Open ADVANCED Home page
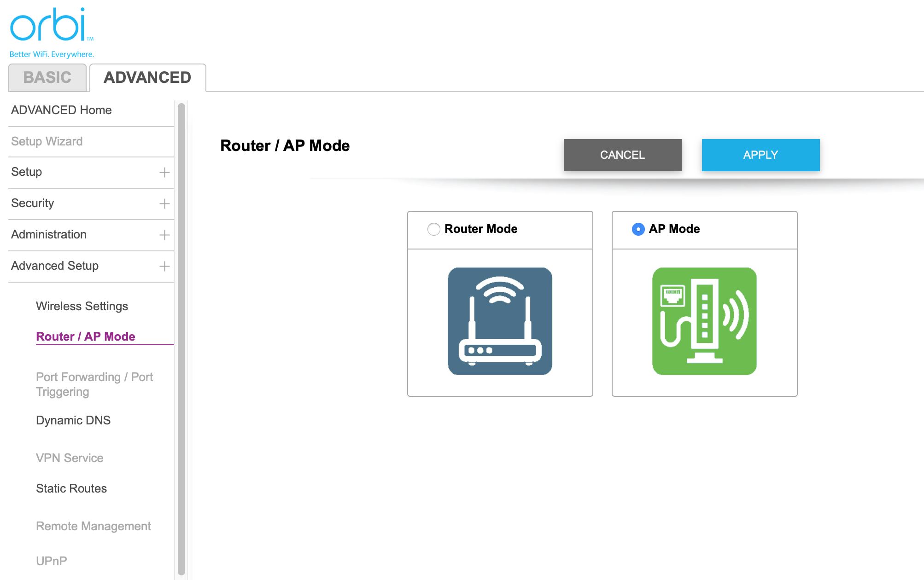This screenshot has height=580, width=924. [x=61, y=110]
